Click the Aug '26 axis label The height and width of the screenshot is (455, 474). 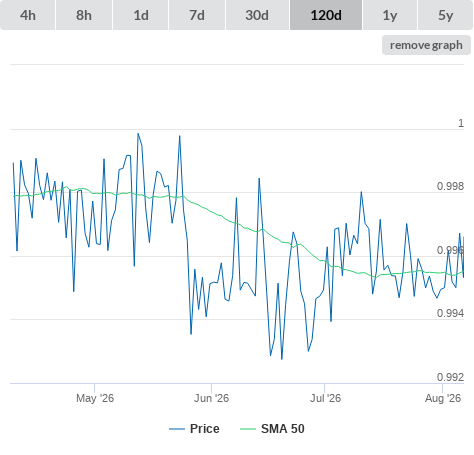point(443,398)
